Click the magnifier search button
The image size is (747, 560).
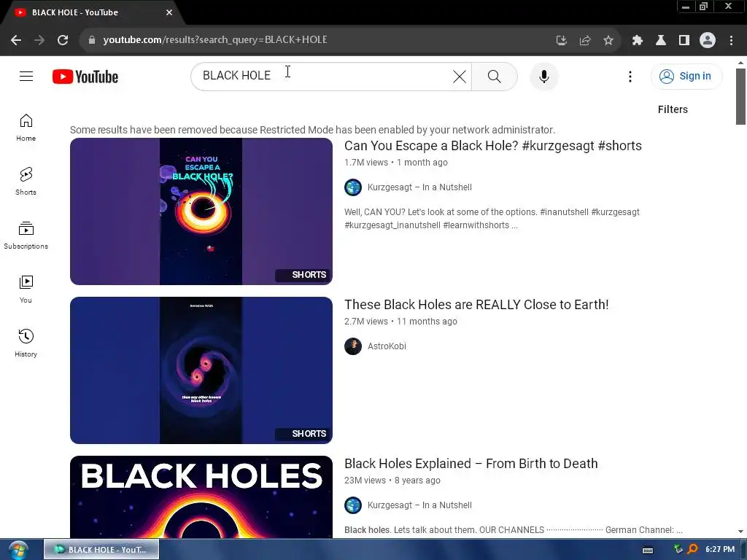(495, 76)
